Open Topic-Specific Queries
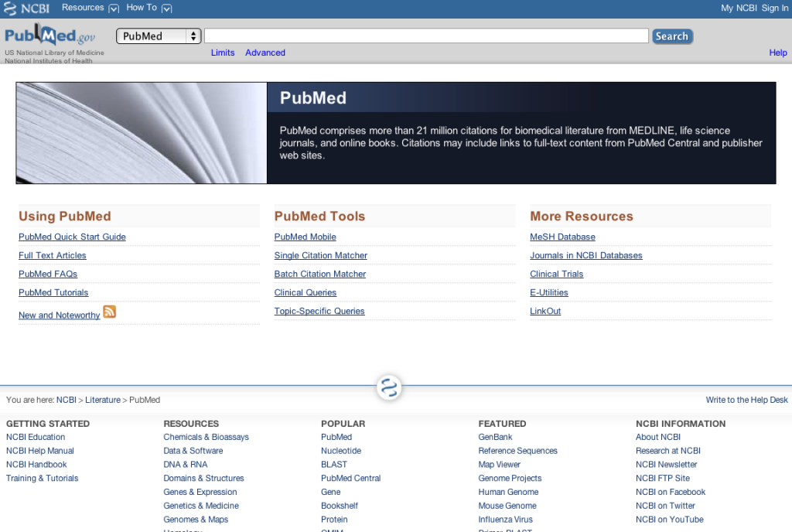 tap(319, 312)
